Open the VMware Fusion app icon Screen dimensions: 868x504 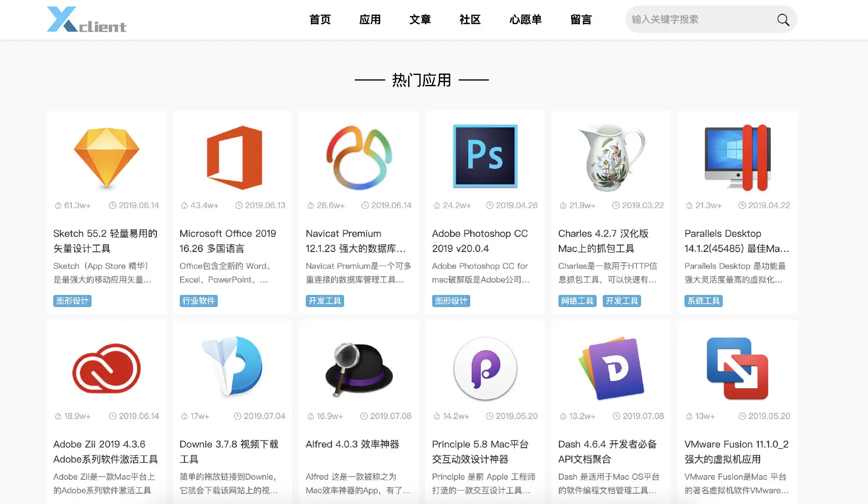tap(738, 369)
